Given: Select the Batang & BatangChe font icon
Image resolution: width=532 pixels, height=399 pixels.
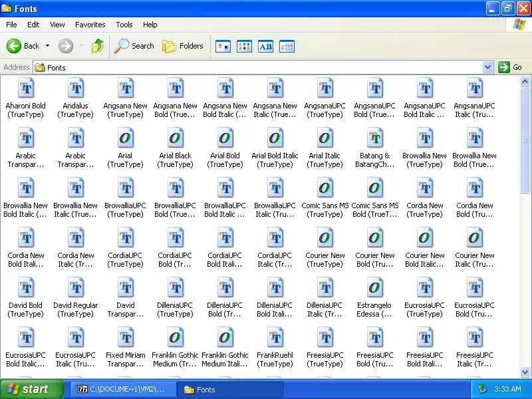Looking at the screenshot, I should click(375, 138).
